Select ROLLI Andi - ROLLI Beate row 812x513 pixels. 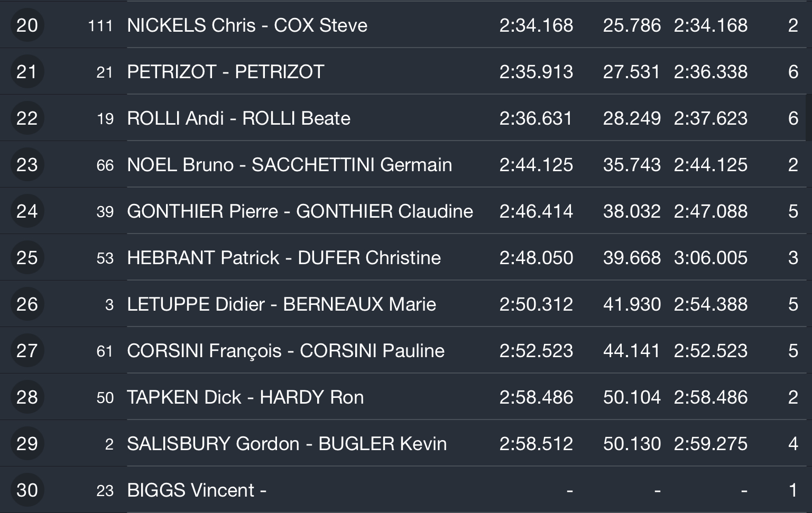[x=406, y=118]
